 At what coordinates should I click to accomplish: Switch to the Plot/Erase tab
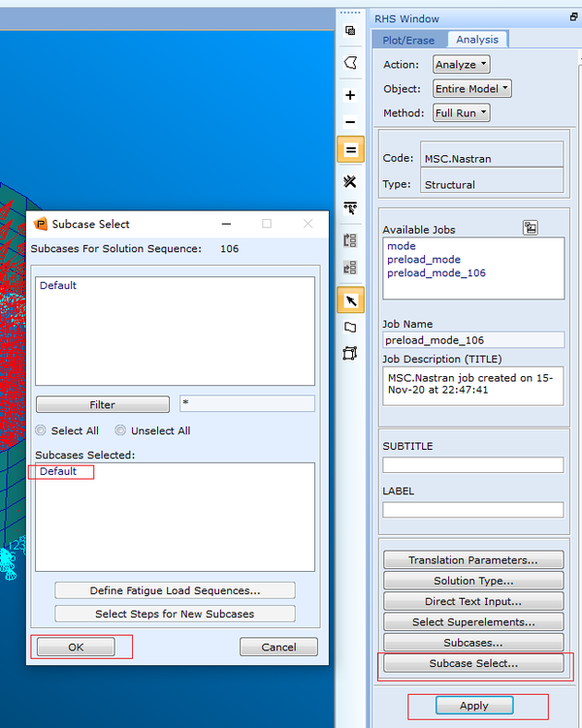point(408,40)
